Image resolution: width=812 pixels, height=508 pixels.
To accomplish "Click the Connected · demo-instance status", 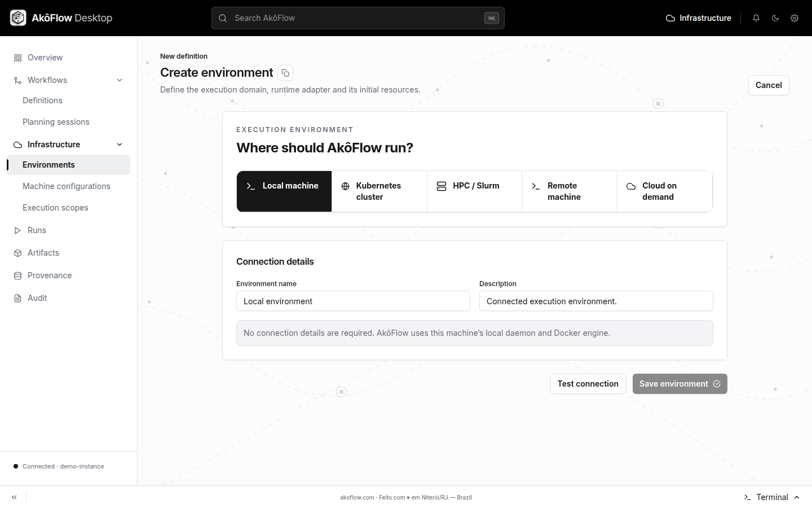I will click(x=59, y=466).
